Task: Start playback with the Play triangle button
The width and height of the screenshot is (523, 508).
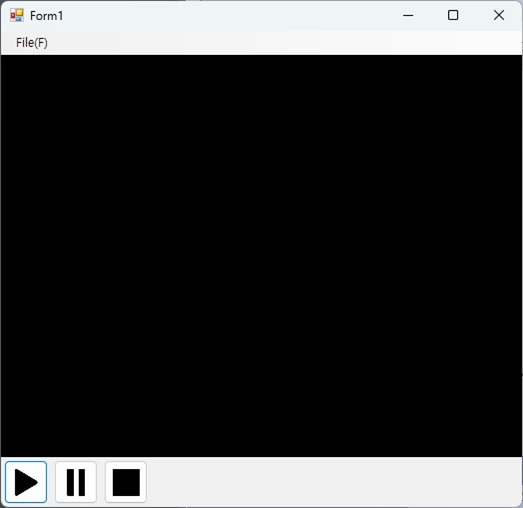Action: click(x=26, y=482)
